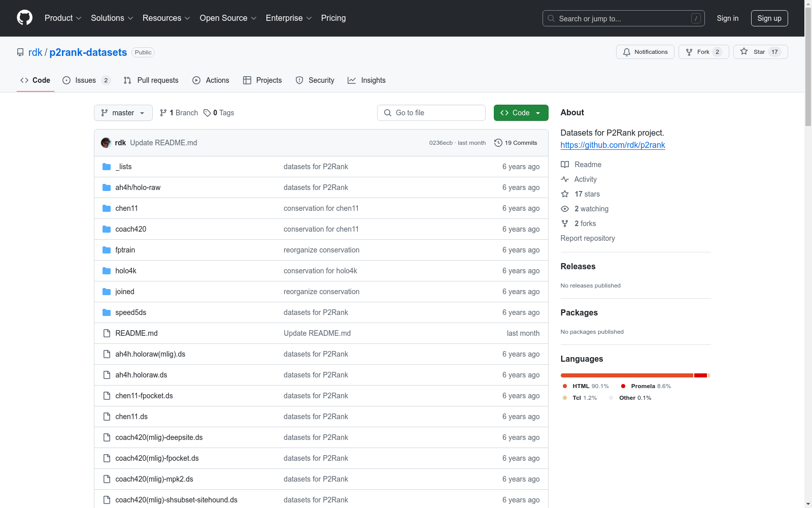Click rdk's avatar in the commit header
812x508 pixels.
tap(106, 143)
